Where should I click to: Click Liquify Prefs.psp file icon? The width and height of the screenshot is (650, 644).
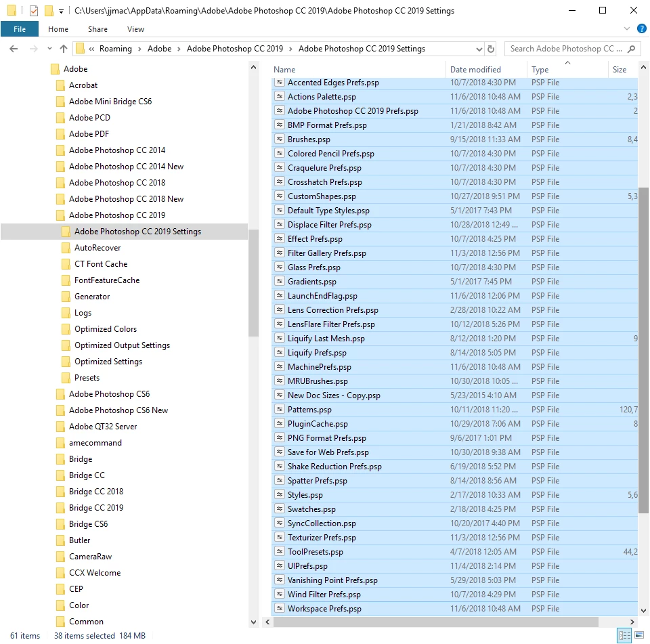tap(280, 353)
